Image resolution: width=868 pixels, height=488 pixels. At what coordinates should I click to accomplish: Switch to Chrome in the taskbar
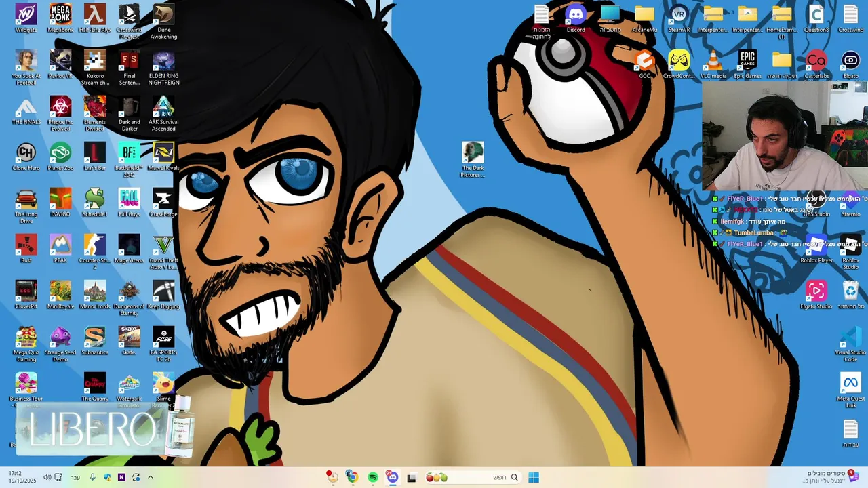351,477
